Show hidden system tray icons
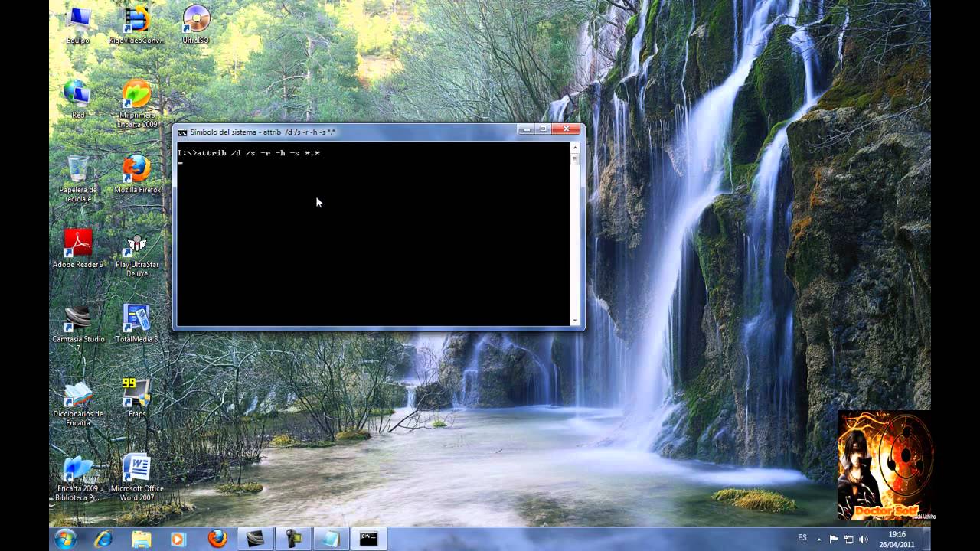The image size is (980, 551). pyautogui.click(x=820, y=539)
